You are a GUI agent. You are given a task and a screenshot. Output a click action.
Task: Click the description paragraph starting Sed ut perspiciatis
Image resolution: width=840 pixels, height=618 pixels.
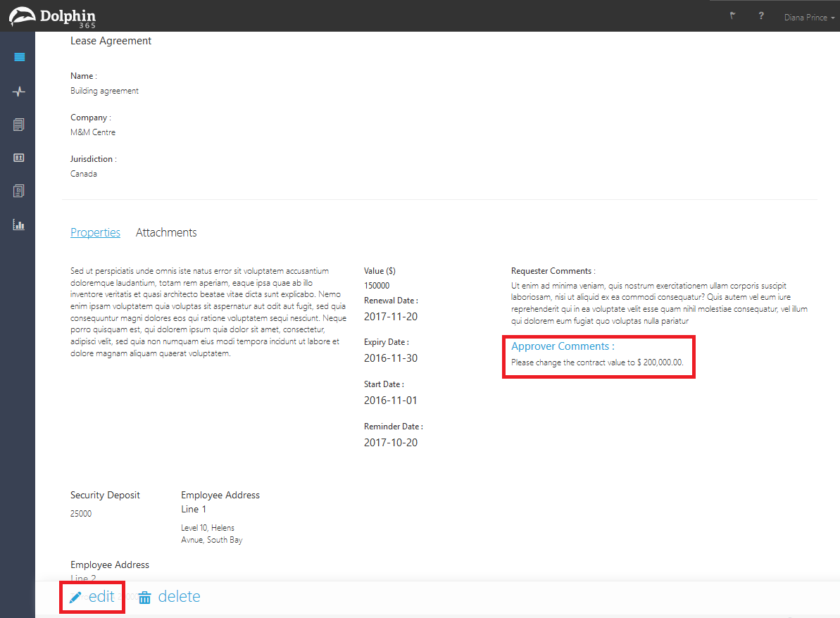(x=208, y=313)
